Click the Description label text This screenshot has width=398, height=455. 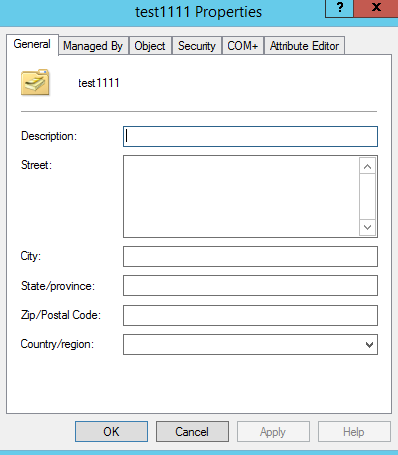[x=49, y=136]
